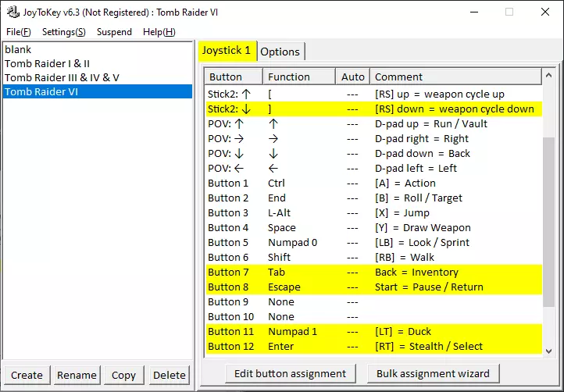The height and width of the screenshot is (392, 564).
Task: Switch to the Joystick 1 tab
Action: click(x=227, y=50)
